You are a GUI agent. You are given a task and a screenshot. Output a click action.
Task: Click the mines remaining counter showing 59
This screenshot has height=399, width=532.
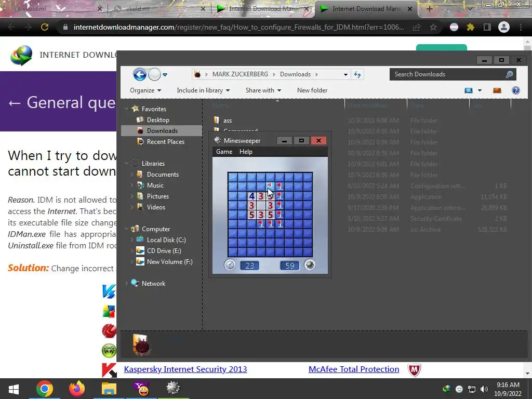click(290, 265)
